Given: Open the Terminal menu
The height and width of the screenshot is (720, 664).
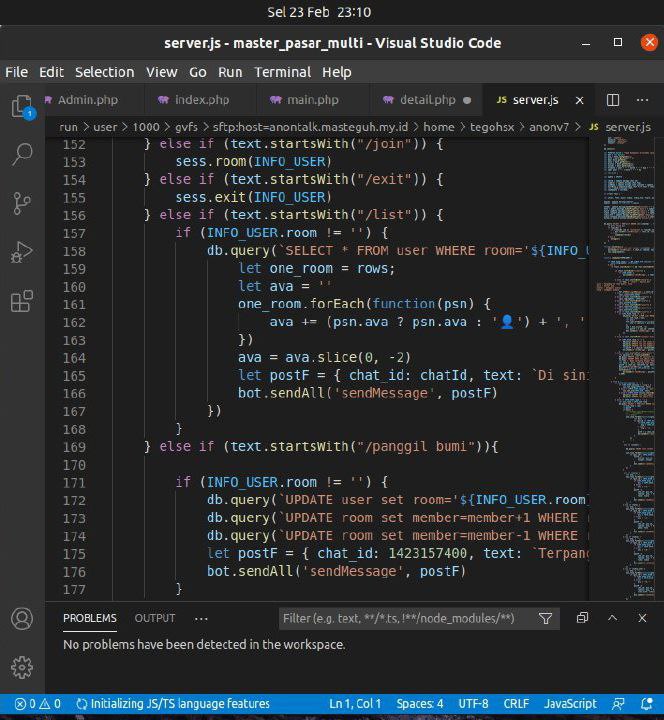Looking at the screenshot, I should tap(282, 72).
